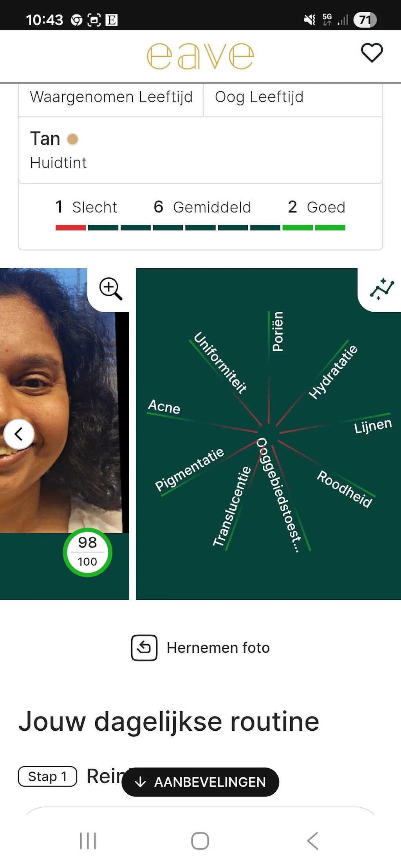This screenshot has height=868, width=401.
Task: Tap the Android home button
Action: (x=200, y=841)
